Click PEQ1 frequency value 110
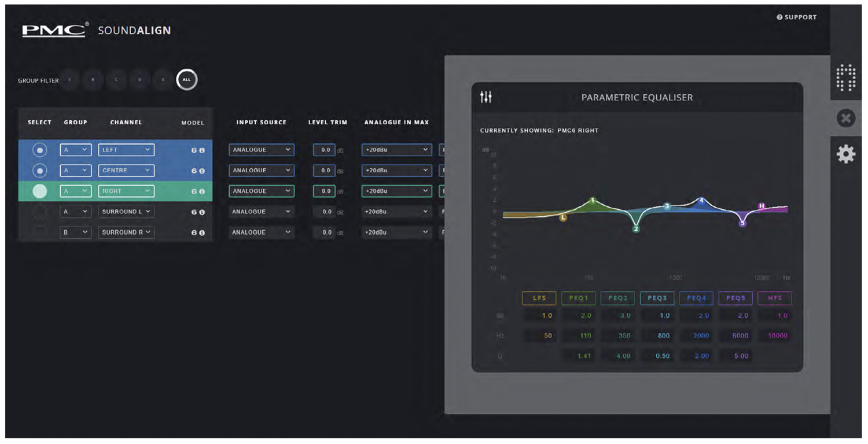The image size is (868, 444). [x=579, y=335]
